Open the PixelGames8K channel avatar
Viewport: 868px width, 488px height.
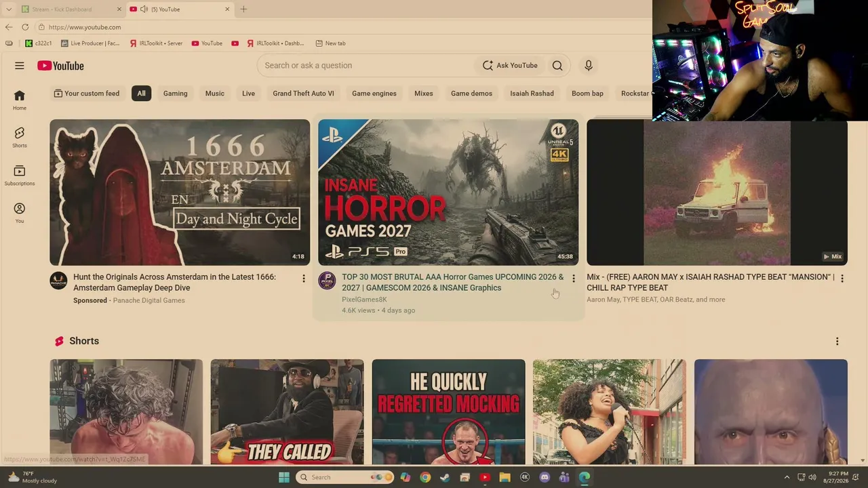tap(327, 281)
